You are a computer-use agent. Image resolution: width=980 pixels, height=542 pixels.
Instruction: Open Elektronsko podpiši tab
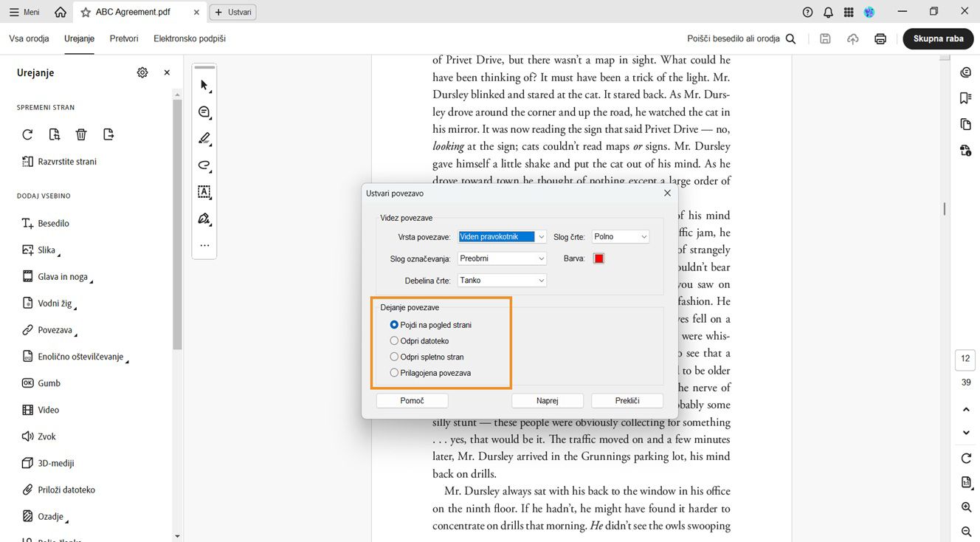190,38
